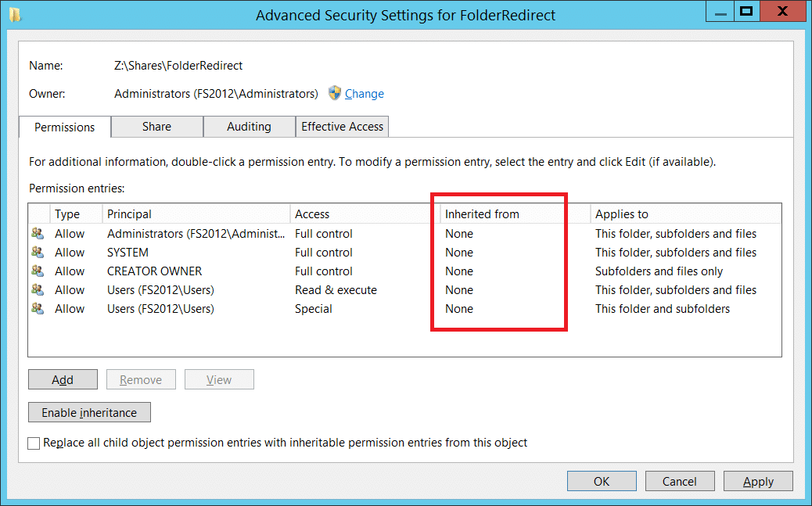Image resolution: width=812 pixels, height=506 pixels.
Task: Click the SYSTEM entry user-group icon
Action: [38, 253]
